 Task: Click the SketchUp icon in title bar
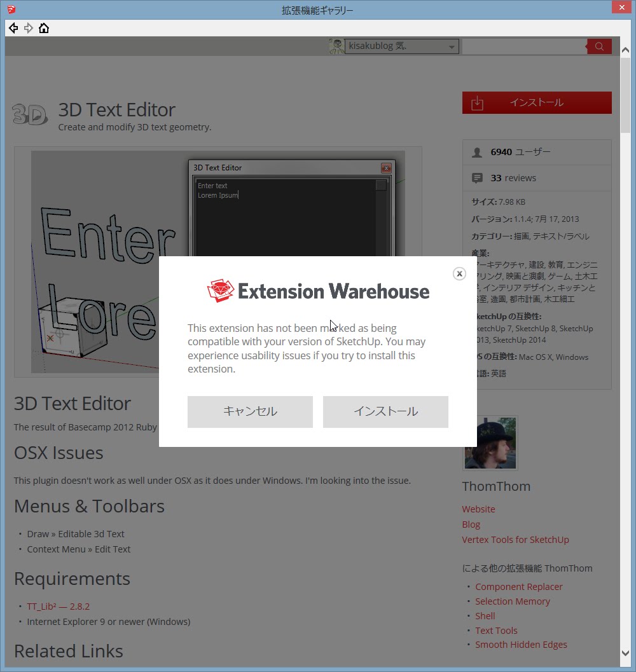[11, 9]
